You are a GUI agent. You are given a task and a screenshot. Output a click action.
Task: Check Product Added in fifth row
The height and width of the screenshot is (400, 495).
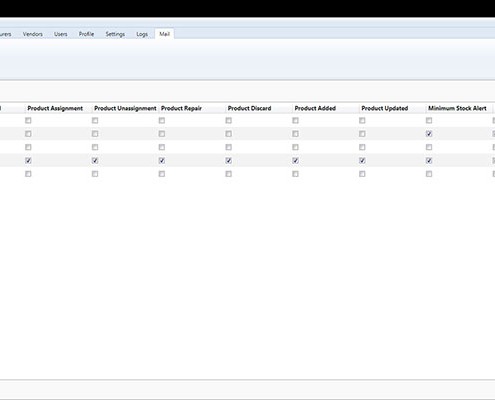295,174
